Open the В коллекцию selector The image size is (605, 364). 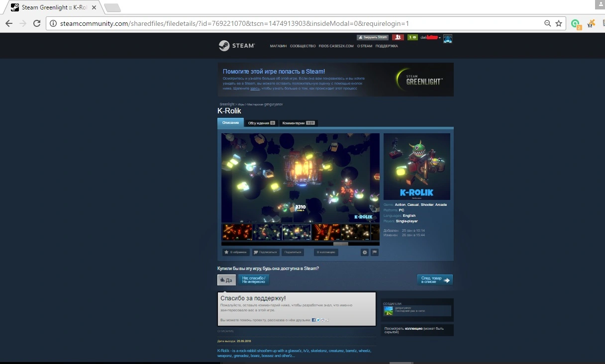pyautogui.click(x=326, y=253)
